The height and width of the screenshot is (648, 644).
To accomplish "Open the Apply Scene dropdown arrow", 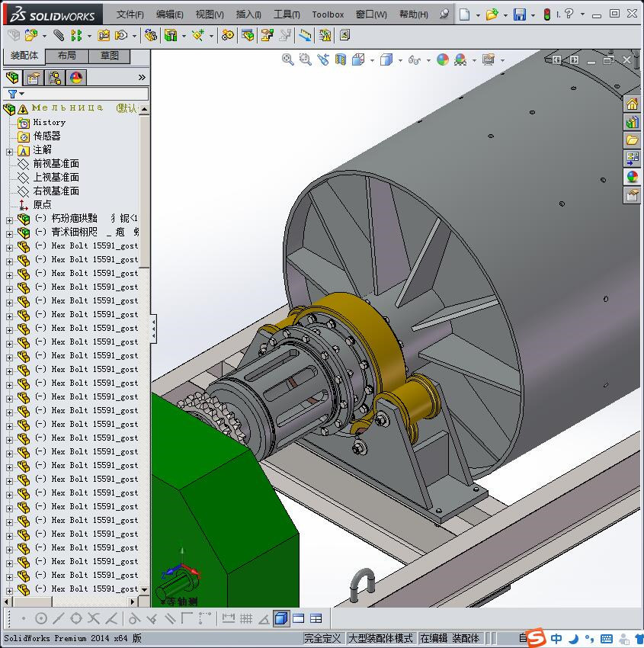I will click(474, 61).
